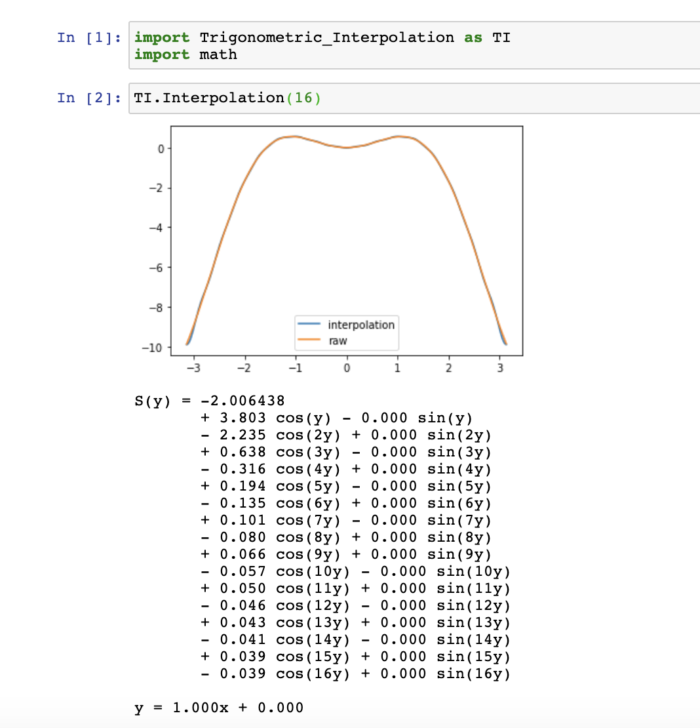
Task: Click the '0.039 cos(16y)' term
Action: (x=285, y=674)
